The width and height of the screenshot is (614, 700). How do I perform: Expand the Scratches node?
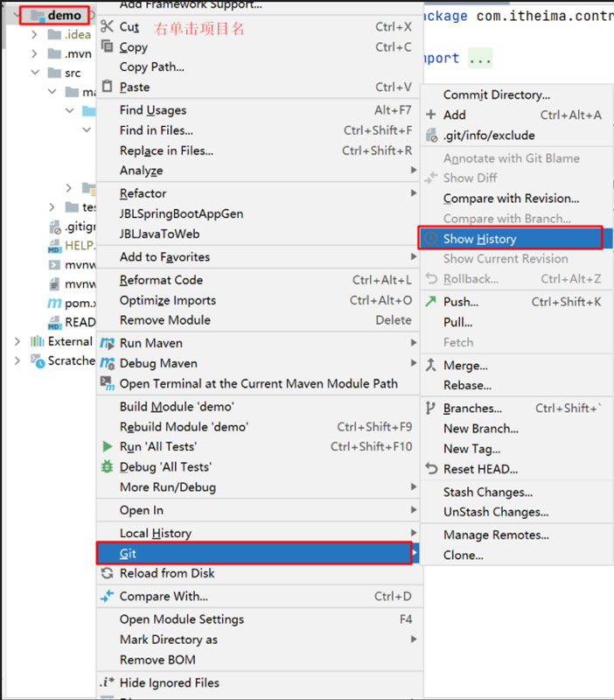pos(17,360)
